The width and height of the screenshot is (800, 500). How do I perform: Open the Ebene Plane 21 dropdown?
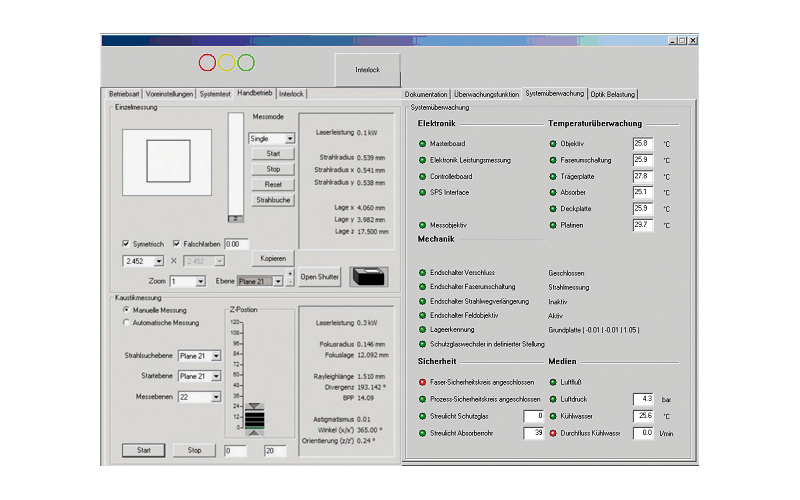click(260, 281)
